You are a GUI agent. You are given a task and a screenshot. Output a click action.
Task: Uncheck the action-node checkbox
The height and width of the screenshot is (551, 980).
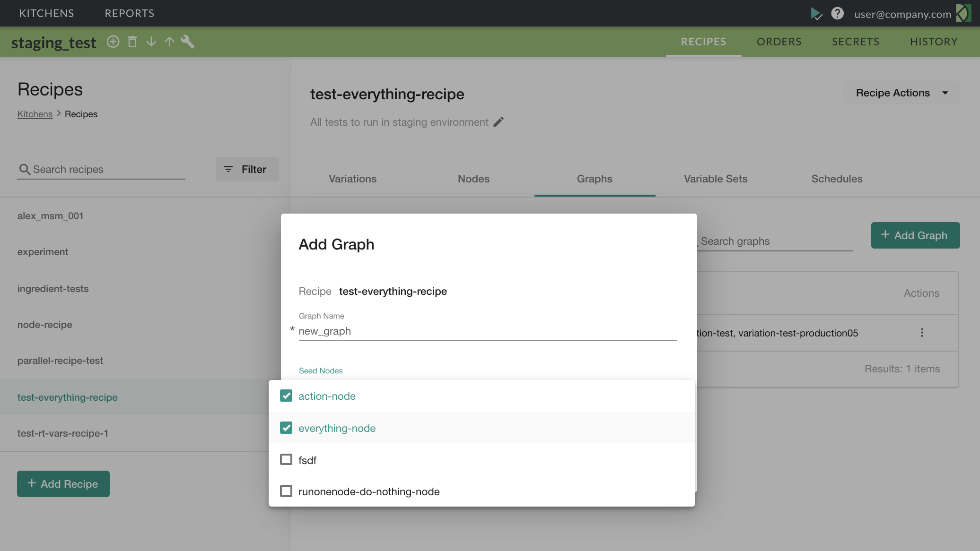click(x=286, y=396)
